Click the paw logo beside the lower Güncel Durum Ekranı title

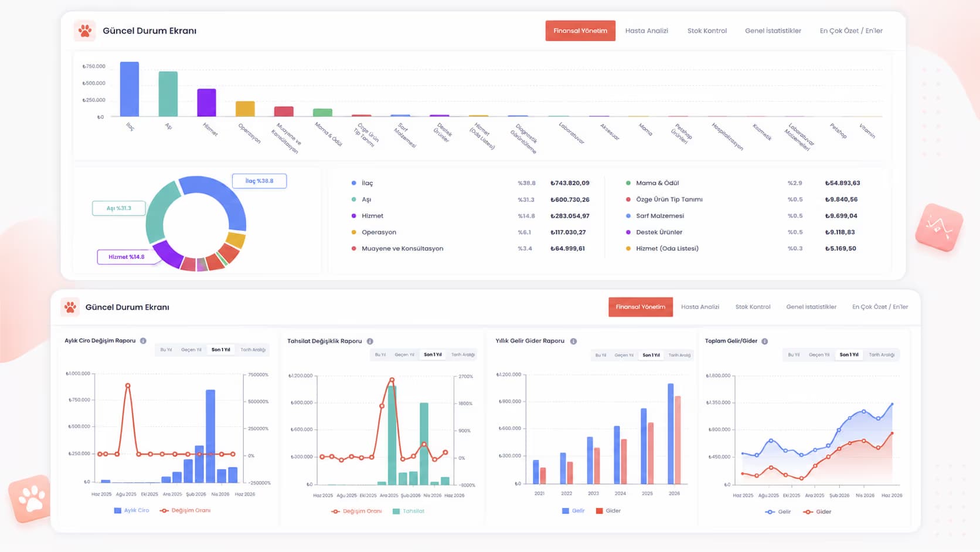tap(70, 307)
